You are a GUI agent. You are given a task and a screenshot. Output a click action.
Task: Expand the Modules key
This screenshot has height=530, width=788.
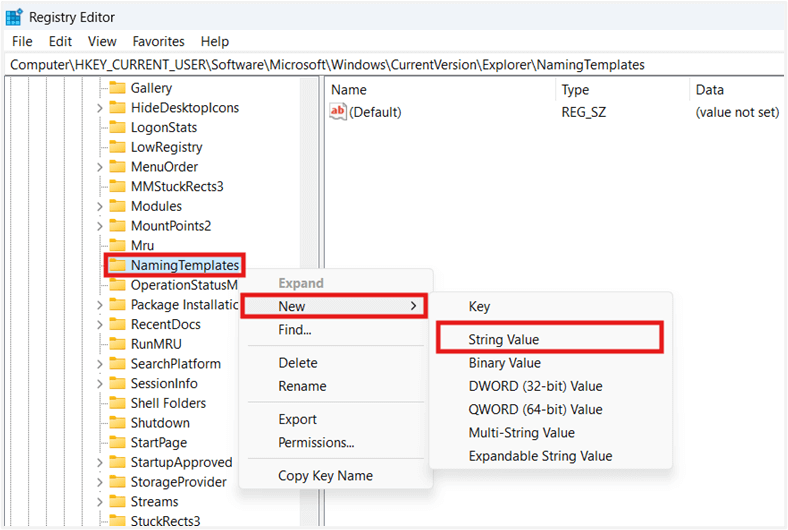coord(100,206)
